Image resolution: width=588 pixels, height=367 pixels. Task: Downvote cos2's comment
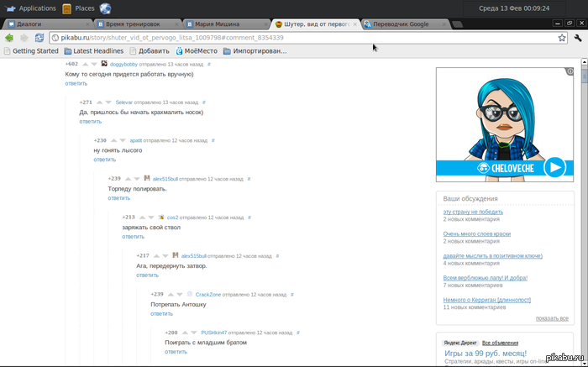tap(151, 218)
